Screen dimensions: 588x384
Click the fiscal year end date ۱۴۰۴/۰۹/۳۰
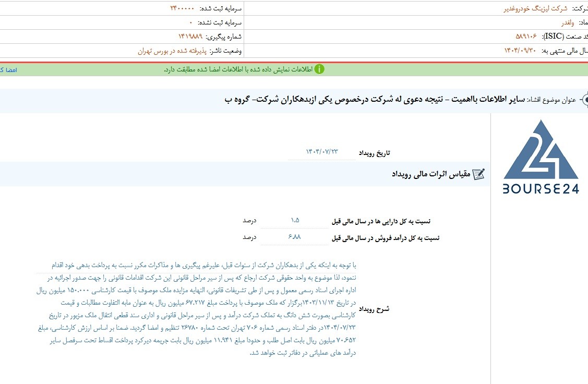pyautogui.click(x=520, y=50)
